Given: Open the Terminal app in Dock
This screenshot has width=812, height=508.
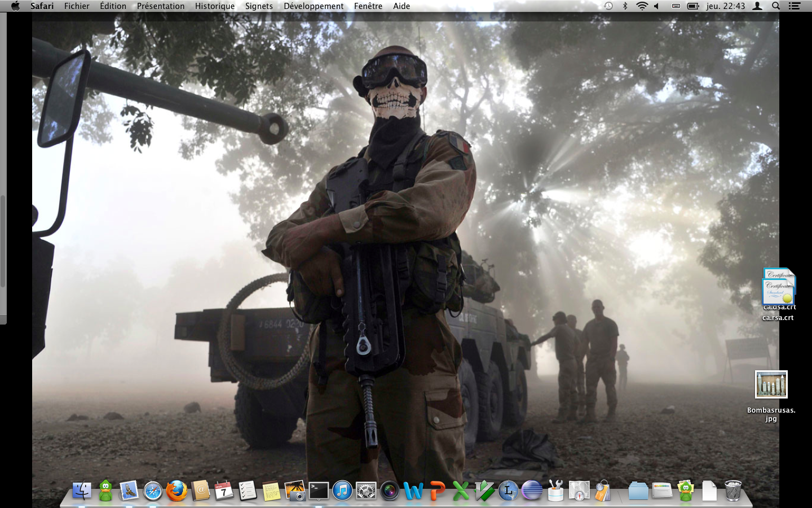Looking at the screenshot, I should pyautogui.click(x=319, y=491).
